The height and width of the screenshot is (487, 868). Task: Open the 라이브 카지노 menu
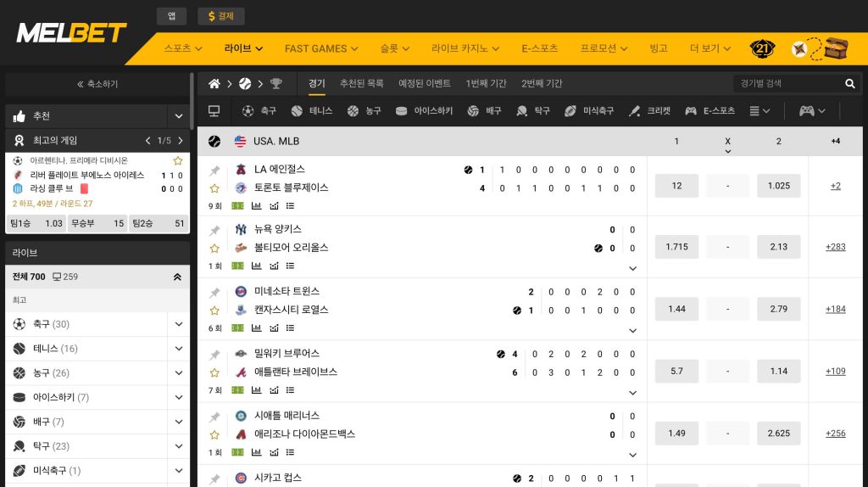click(x=465, y=48)
